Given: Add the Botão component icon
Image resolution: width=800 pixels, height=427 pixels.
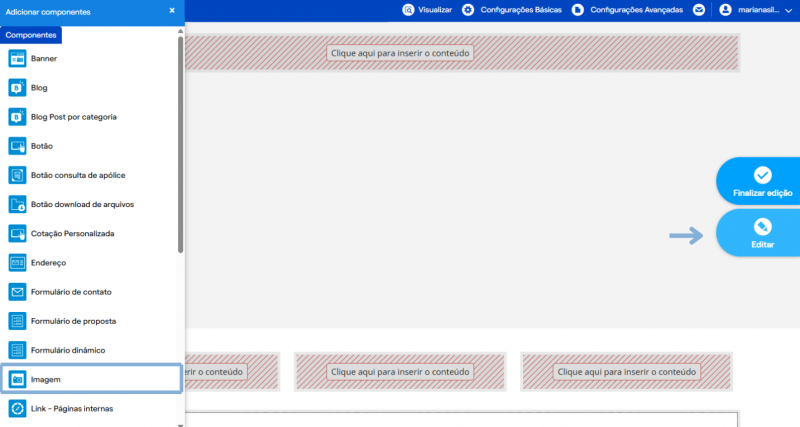Looking at the screenshot, I should click(x=17, y=146).
